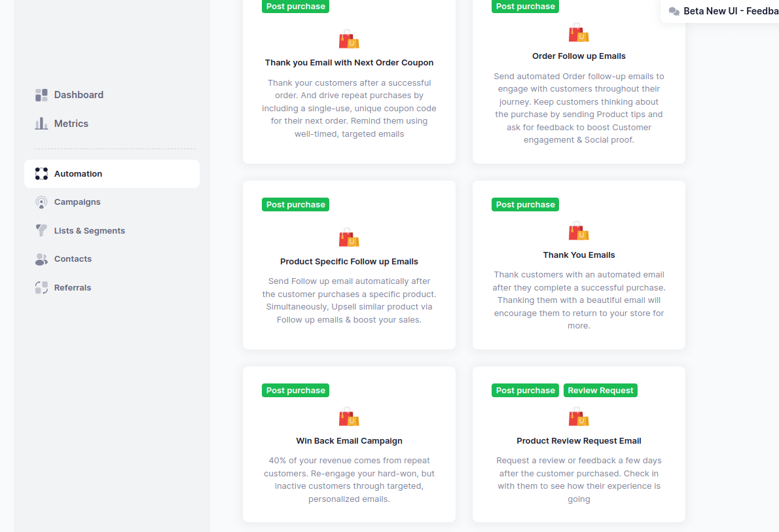Viewport: 779px width, 532px height.
Task: Open the Product Specific Follow up Emails automation
Action: tap(349, 265)
